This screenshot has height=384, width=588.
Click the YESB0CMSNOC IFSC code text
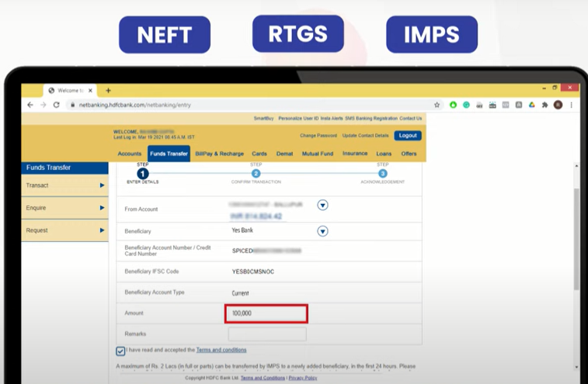(252, 272)
